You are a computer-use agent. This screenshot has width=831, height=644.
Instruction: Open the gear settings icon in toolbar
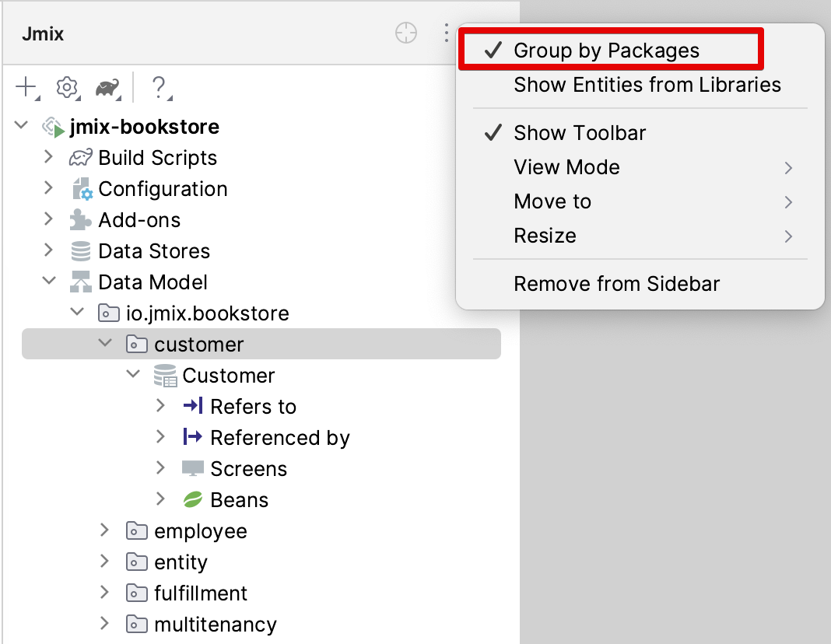[68, 87]
